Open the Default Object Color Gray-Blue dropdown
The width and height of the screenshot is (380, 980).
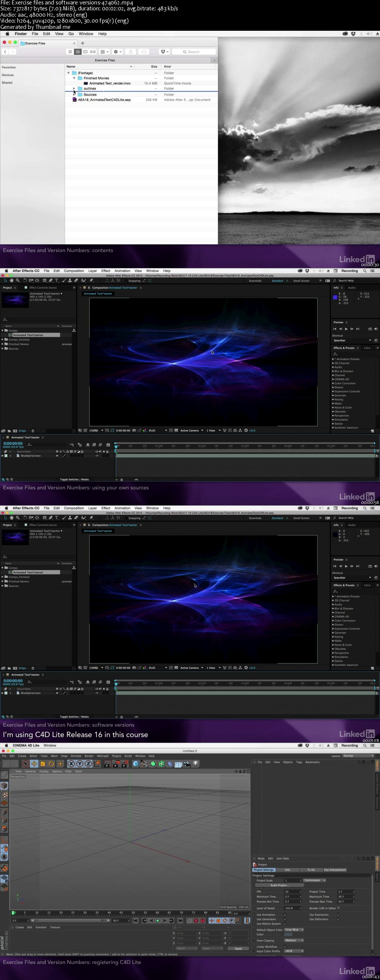pos(294,930)
